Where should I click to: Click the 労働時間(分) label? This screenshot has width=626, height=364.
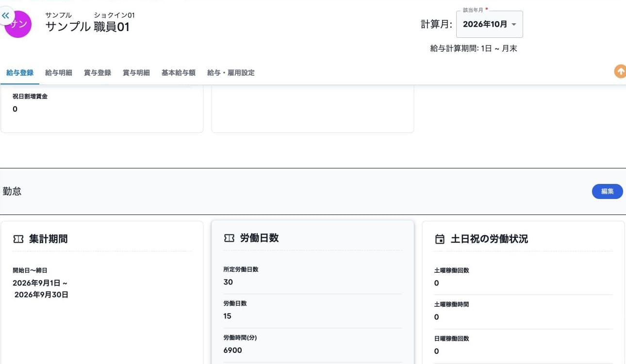239,337
